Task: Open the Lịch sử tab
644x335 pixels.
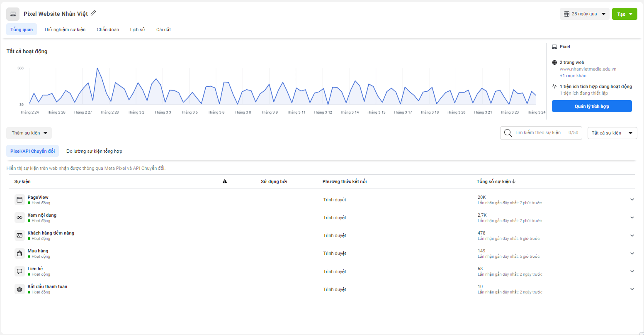Action: click(x=137, y=29)
